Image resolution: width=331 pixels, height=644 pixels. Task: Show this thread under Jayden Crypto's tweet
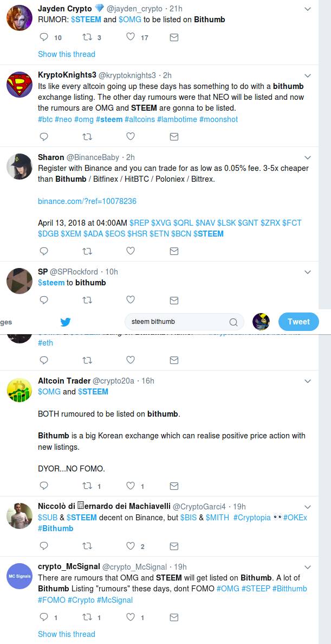pyautogui.click(x=66, y=54)
